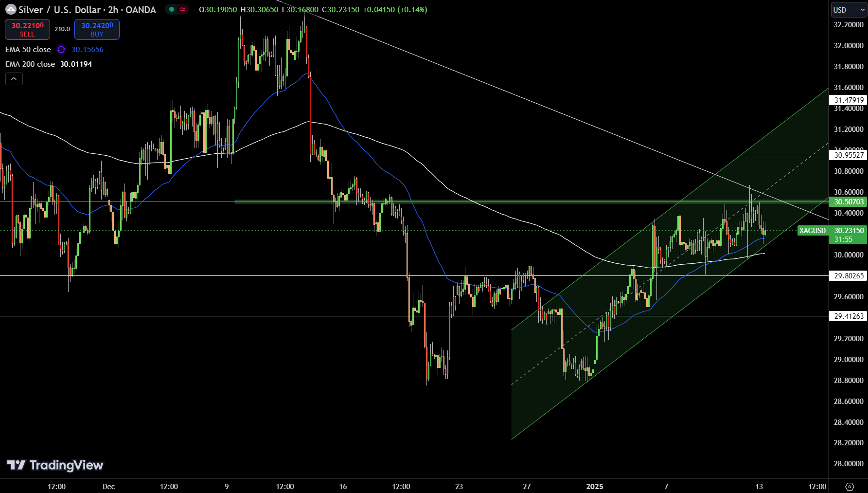868x493 pixels.
Task: Click the 30.95527 horizontal line price label
Action: tap(849, 155)
